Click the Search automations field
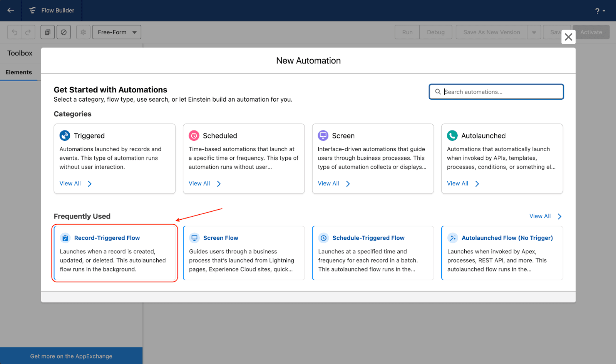Image resolution: width=616 pixels, height=364 pixels. (496, 92)
